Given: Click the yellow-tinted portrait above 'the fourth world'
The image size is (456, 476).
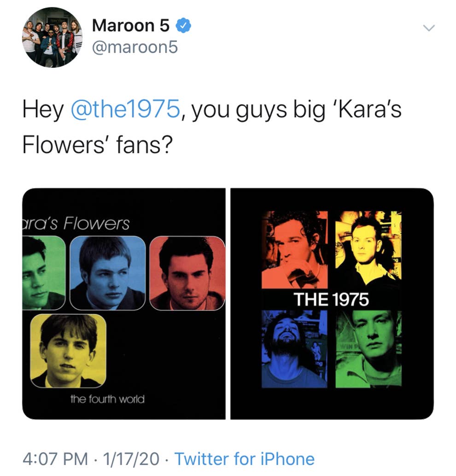Looking at the screenshot, I should [x=68, y=351].
